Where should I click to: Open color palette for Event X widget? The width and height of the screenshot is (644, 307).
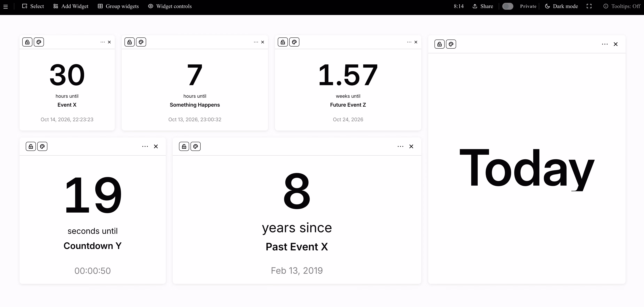tap(39, 42)
